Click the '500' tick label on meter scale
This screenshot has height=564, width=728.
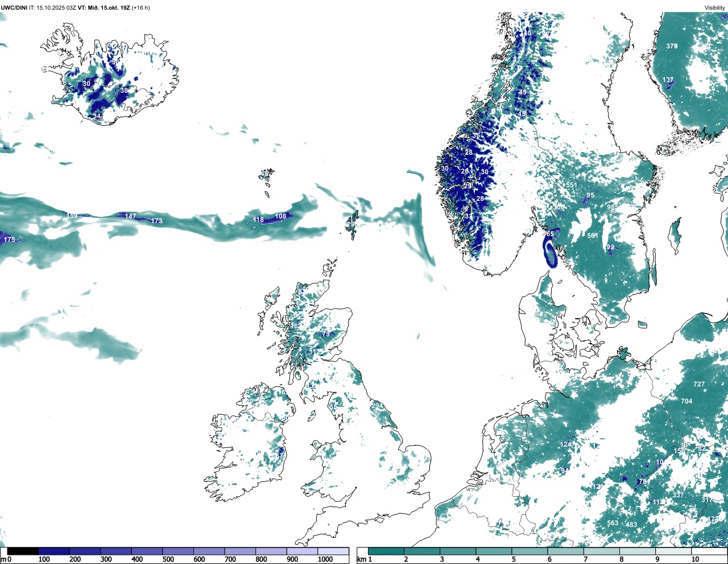168,559
